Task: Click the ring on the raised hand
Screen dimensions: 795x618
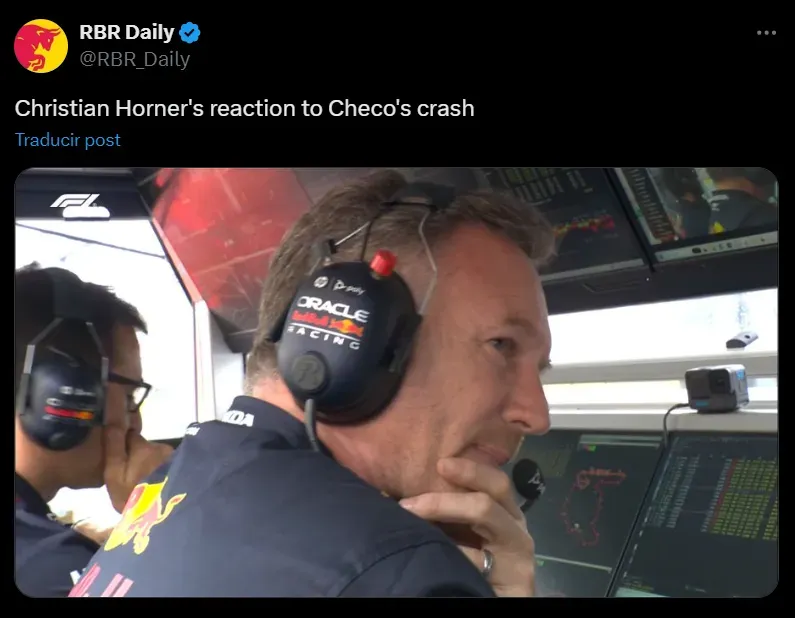Action: pos(487,562)
